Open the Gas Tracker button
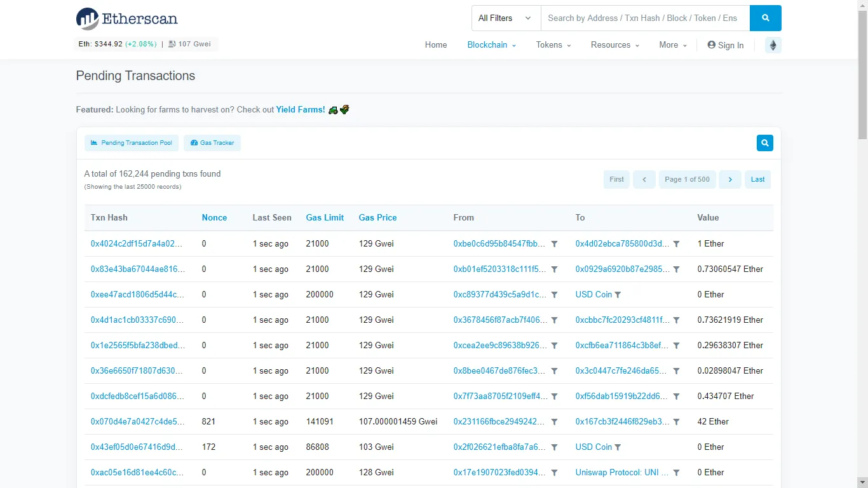The image size is (868, 488). (212, 143)
